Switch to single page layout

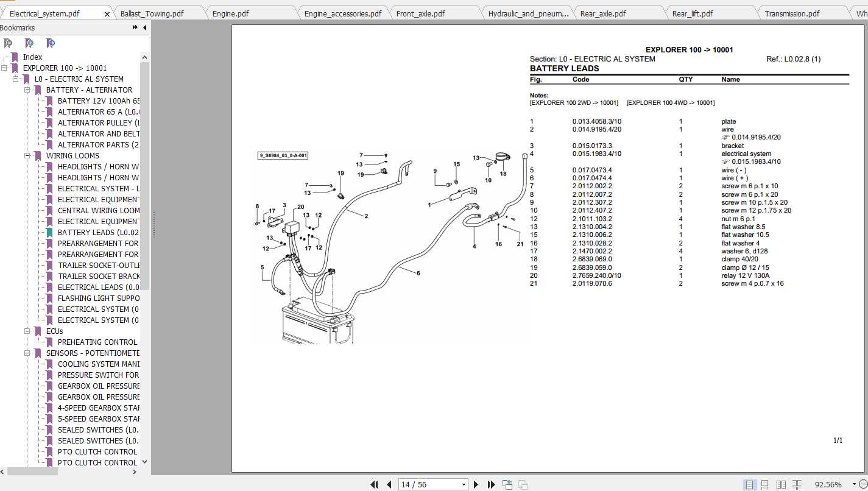(749, 485)
